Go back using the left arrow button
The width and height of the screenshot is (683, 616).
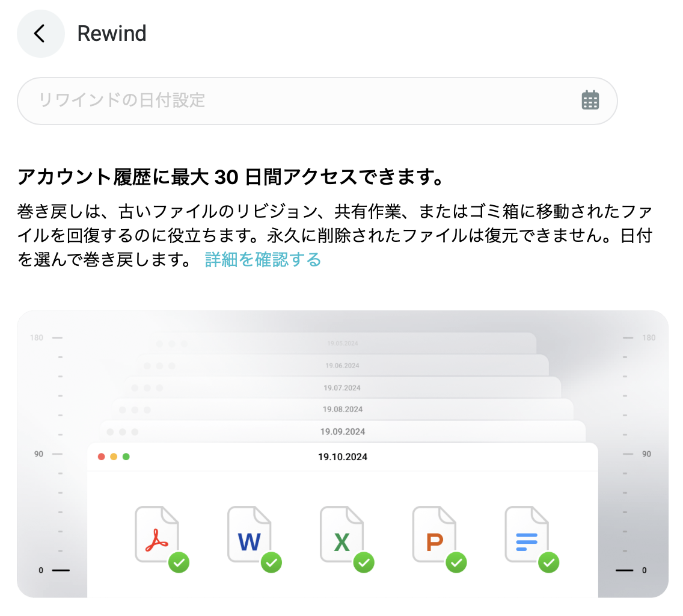40,34
